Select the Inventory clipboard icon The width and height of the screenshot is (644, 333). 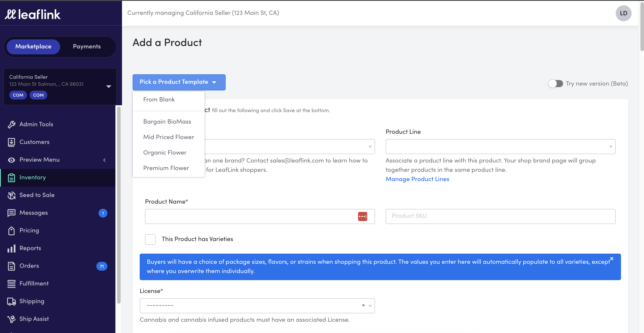(x=11, y=178)
